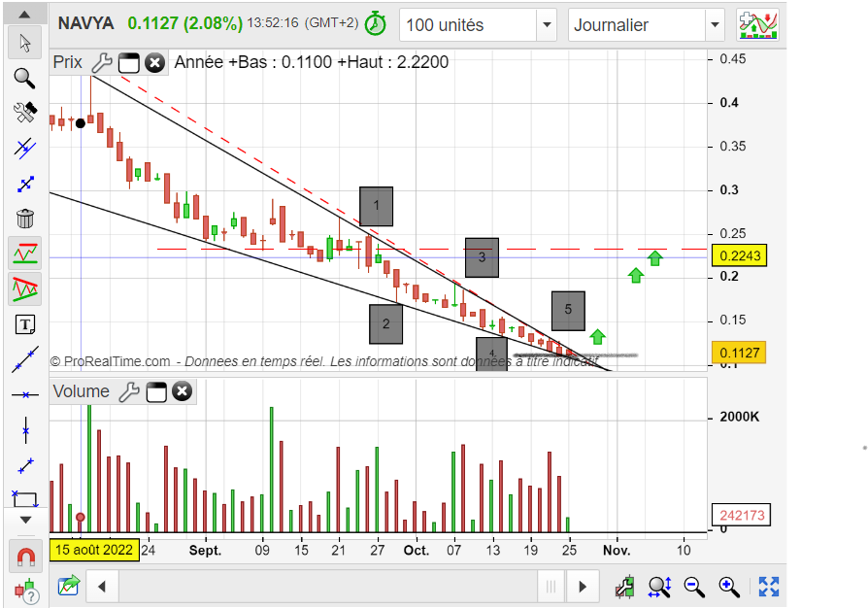
Task: Click the 0.2243 yellow price label
Action: tap(740, 255)
